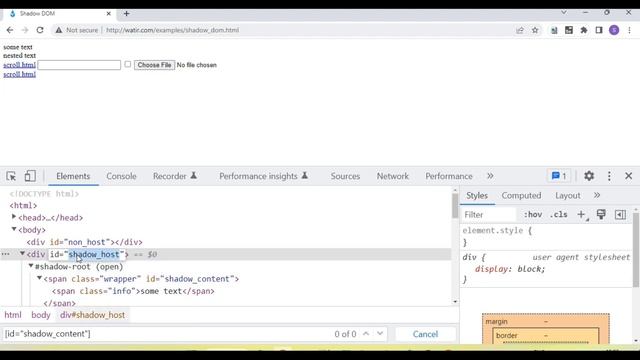Share this page icon in address bar
Viewport: 640px width, 360px height.
click(520, 30)
